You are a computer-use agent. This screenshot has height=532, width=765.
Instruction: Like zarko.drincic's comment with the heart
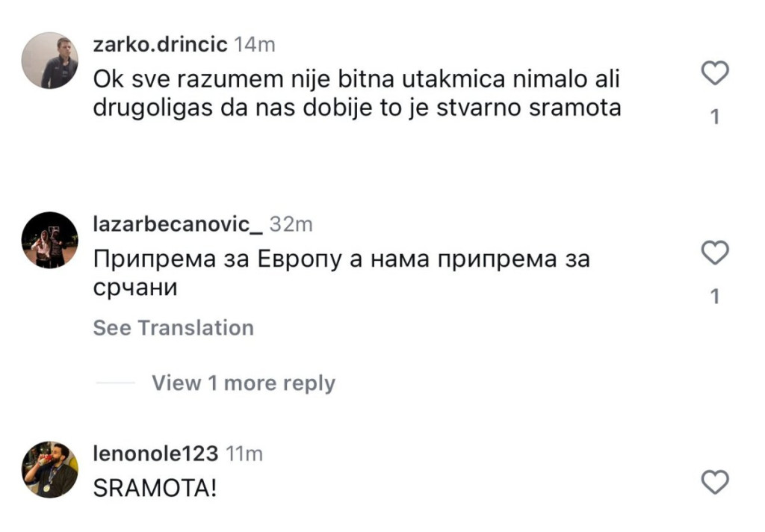click(x=716, y=73)
